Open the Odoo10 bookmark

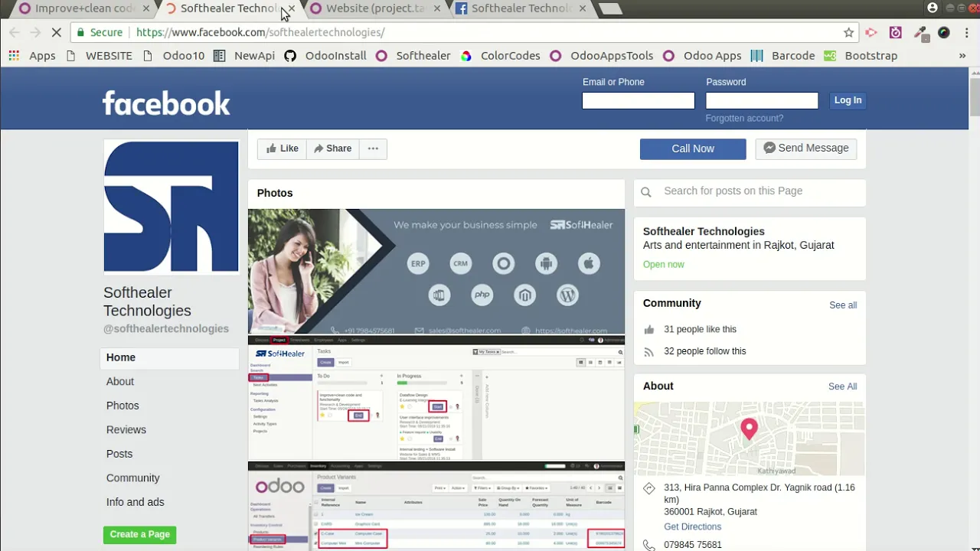click(174, 56)
